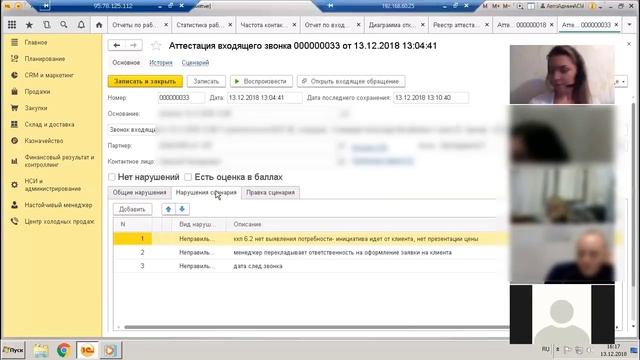Switch to Отчет по вход... tab
This screenshot has height=360, width=640.
click(327, 25)
